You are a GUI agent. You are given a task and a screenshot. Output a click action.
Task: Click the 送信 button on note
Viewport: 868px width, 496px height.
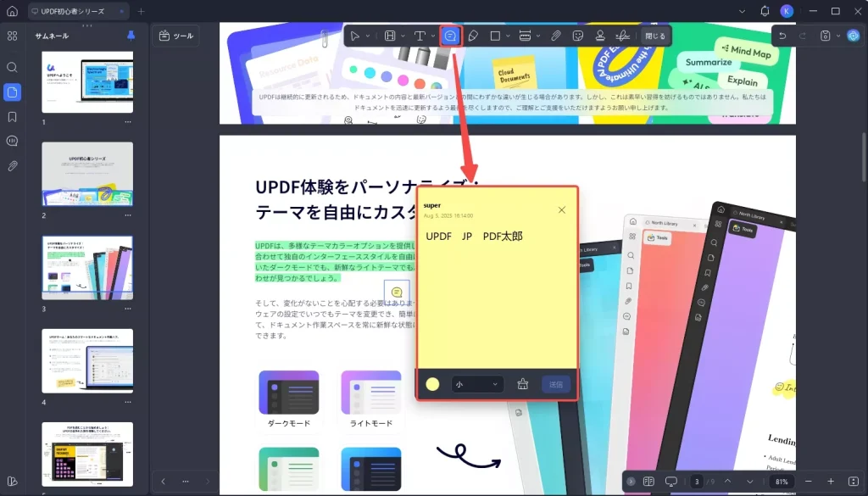click(x=555, y=384)
